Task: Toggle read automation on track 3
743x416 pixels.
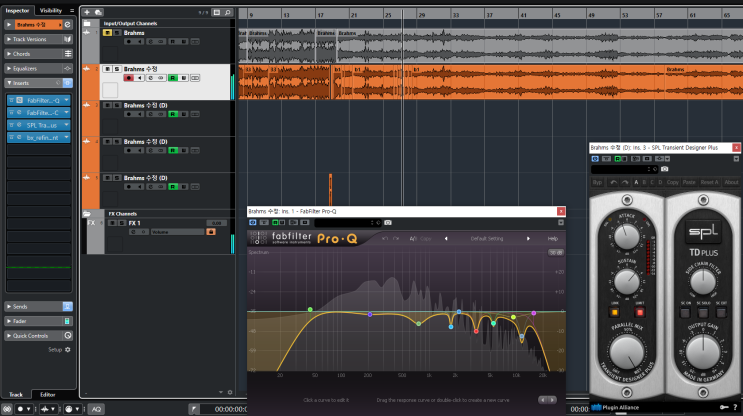Action: tap(173, 114)
